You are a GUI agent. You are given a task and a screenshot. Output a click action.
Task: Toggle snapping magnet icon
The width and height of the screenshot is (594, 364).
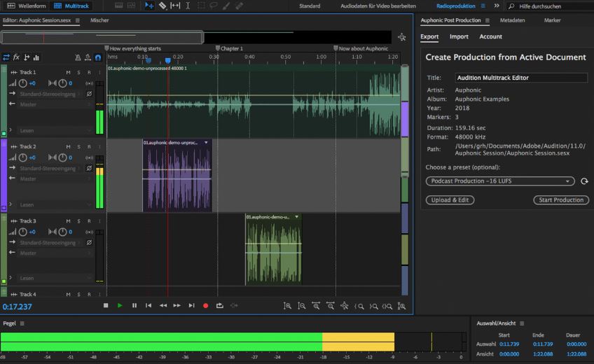point(98,57)
